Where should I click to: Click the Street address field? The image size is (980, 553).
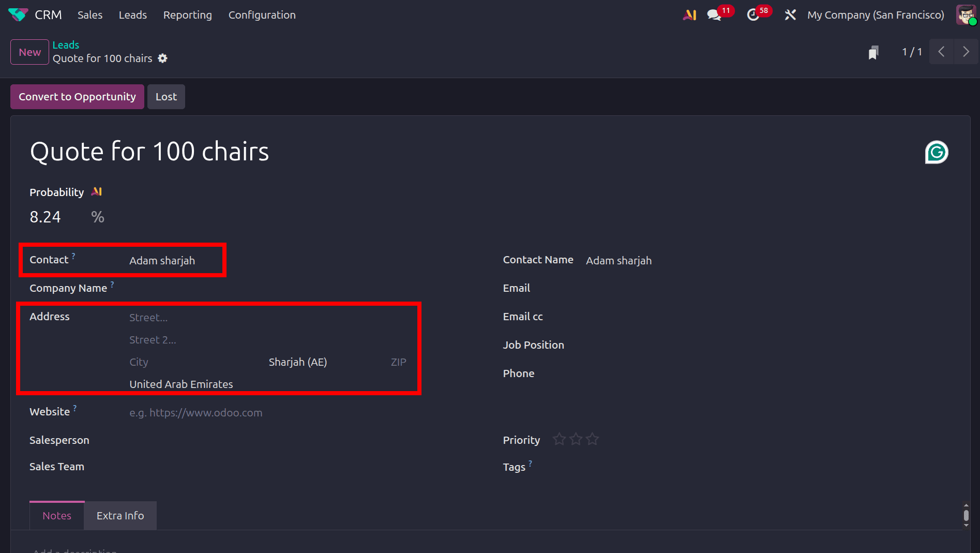267,318
